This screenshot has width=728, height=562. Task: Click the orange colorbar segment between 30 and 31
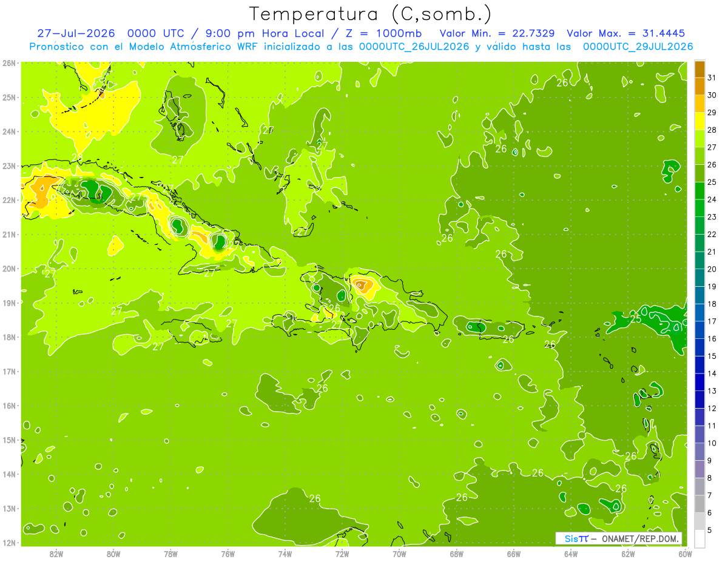699,87
